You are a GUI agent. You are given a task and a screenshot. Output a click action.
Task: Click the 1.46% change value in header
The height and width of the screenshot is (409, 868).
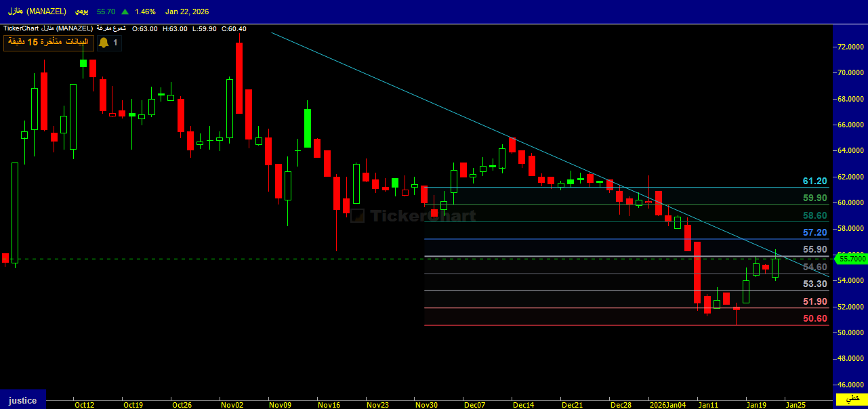(x=145, y=12)
